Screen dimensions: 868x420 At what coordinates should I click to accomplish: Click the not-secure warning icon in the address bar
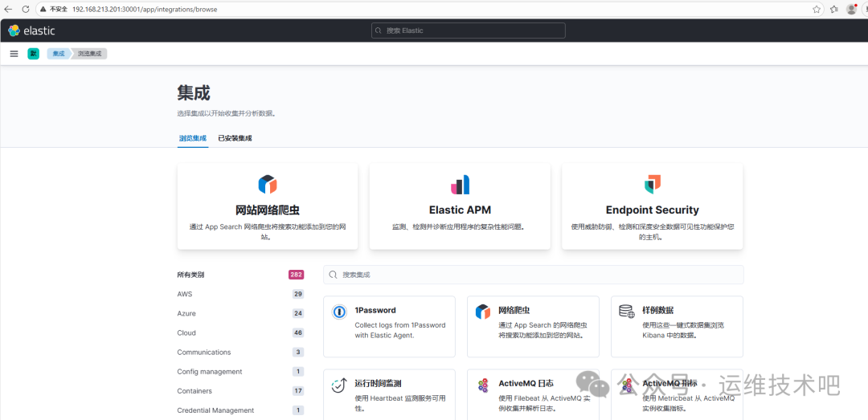coord(42,10)
